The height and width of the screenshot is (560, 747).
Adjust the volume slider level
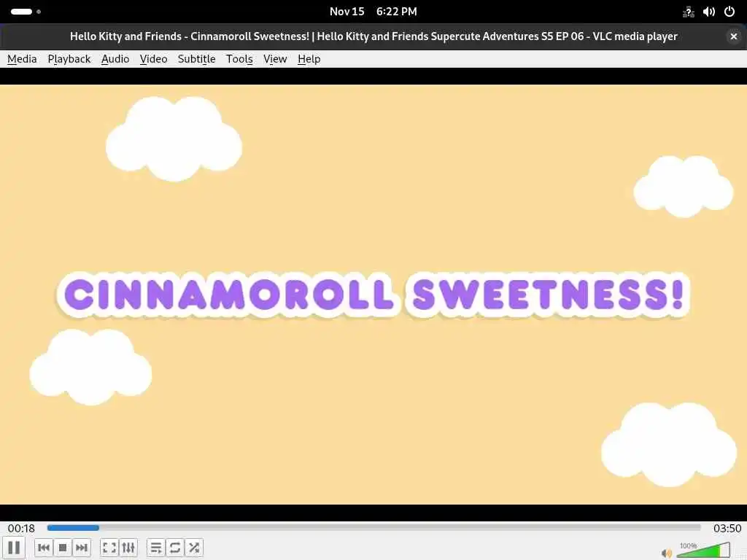pos(703,550)
